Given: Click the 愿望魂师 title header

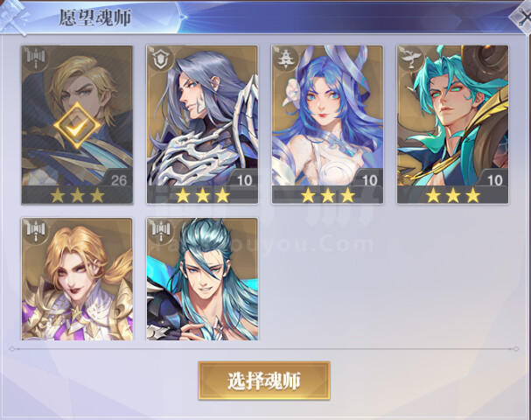Looking at the screenshot, I should [x=95, y=17].
